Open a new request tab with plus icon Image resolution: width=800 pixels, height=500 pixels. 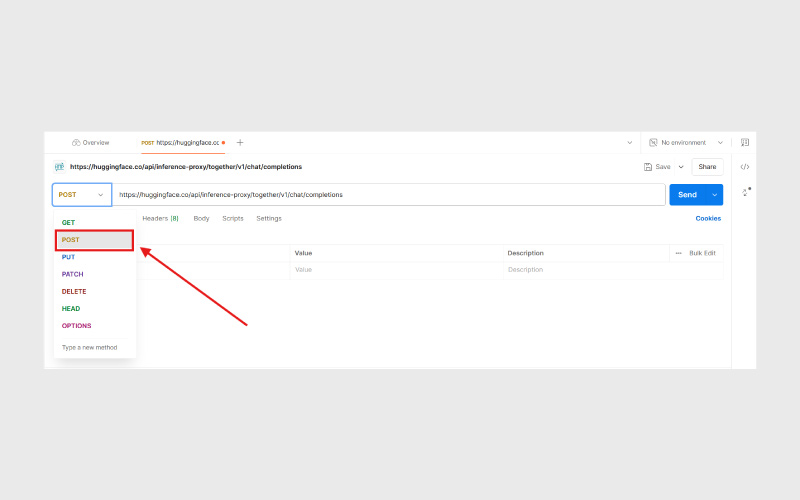coord(240,143)
